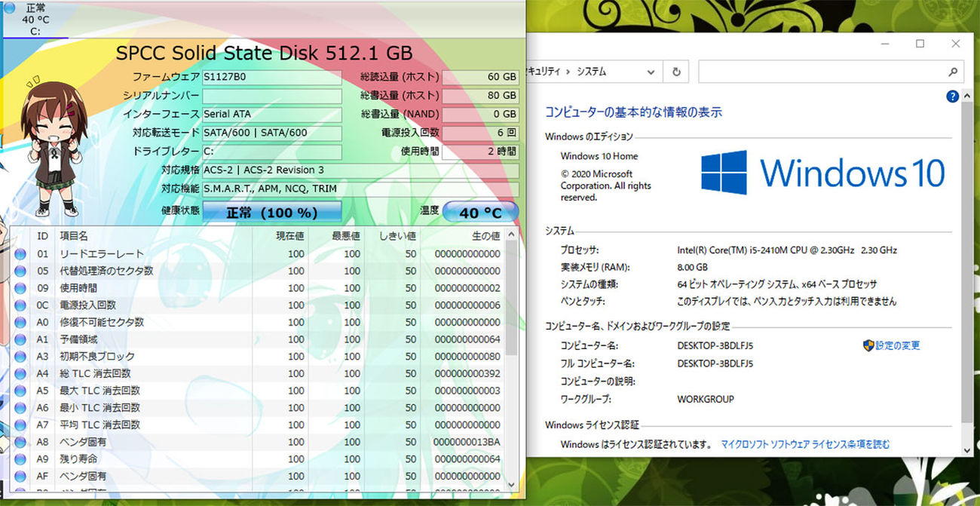Click the help question mark icon in System window
Viewport: 980px width, 506px height.
953,97
